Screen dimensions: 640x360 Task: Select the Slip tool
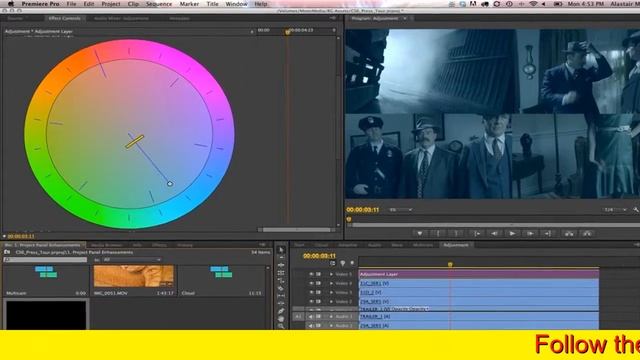click(281, 296)
